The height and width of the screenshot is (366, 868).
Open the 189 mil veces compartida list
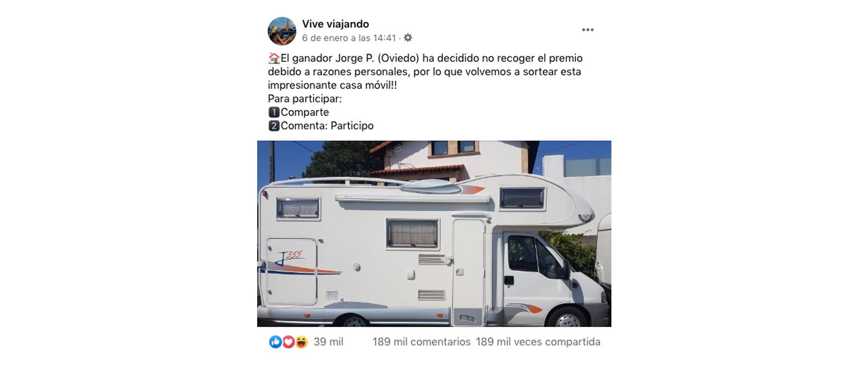pyautogui.click(x=538, y=342)
